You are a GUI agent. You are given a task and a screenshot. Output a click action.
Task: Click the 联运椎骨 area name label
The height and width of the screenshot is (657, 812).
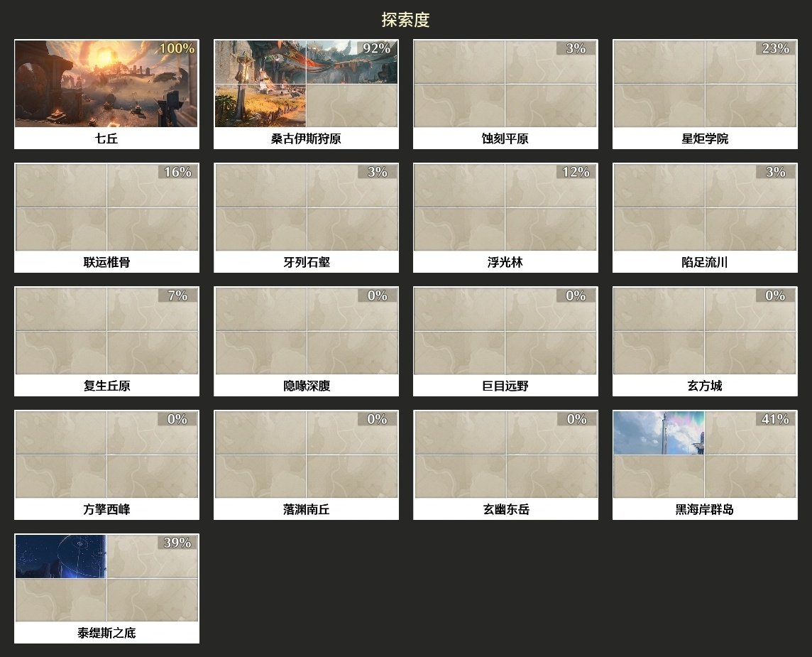pos(106,262)
